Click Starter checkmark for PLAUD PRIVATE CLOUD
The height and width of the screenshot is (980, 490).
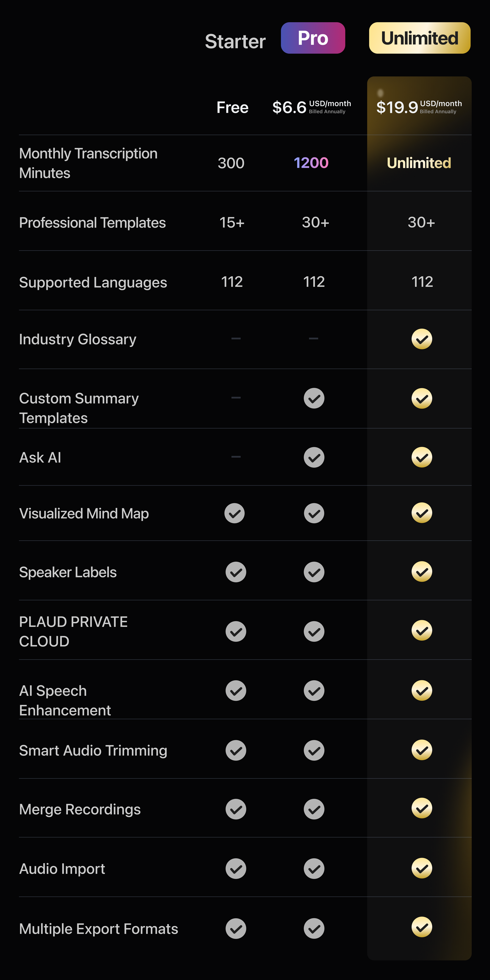pyautogui.click(x=236, y=632)
